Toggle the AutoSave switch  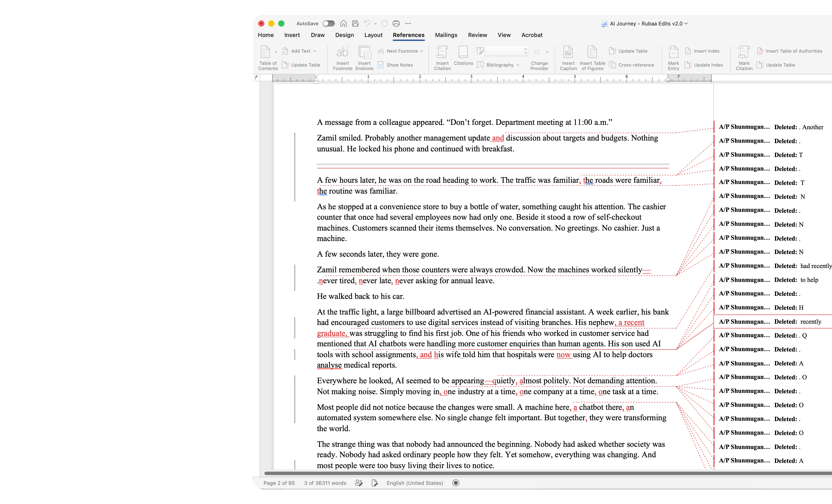click(x=328, y=23)
